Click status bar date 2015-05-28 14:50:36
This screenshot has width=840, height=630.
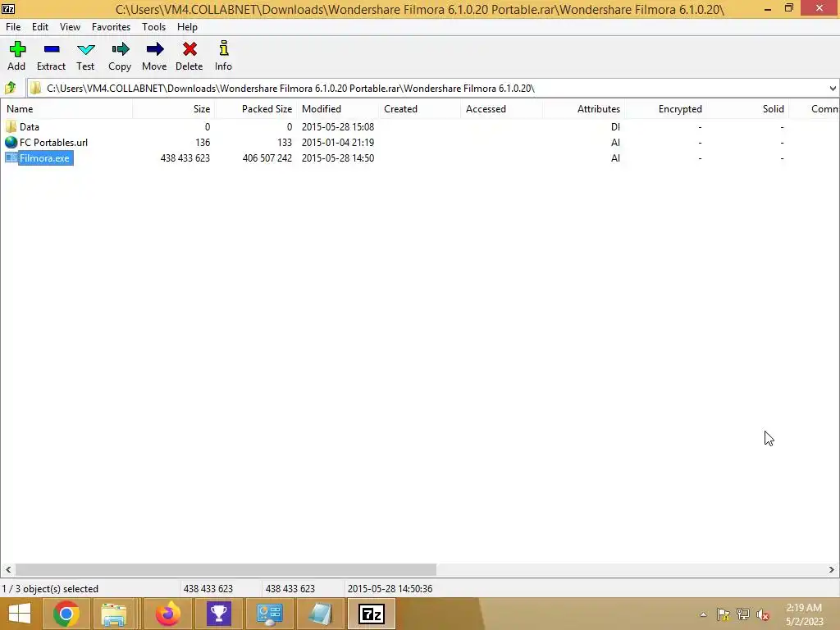click(390, 589)
